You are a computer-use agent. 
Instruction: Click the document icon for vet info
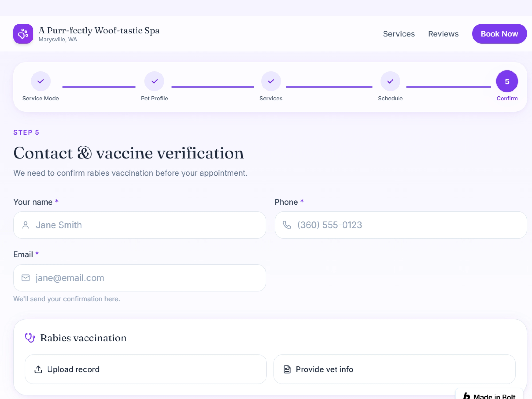point(287,369)
